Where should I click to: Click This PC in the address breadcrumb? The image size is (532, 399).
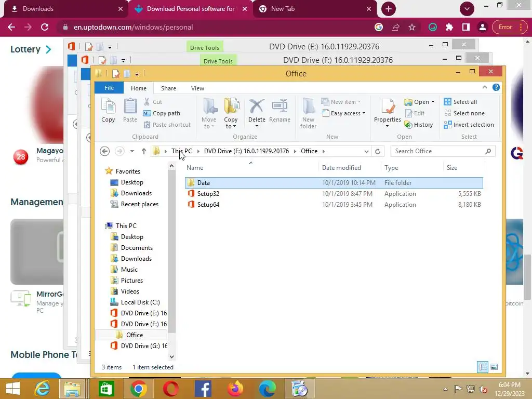pyautogui.click(x=181, y=151)
